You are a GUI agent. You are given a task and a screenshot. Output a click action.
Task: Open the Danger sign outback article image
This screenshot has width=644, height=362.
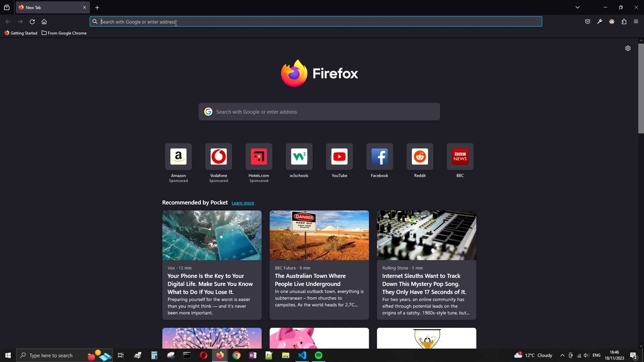[x=319, y=235]
